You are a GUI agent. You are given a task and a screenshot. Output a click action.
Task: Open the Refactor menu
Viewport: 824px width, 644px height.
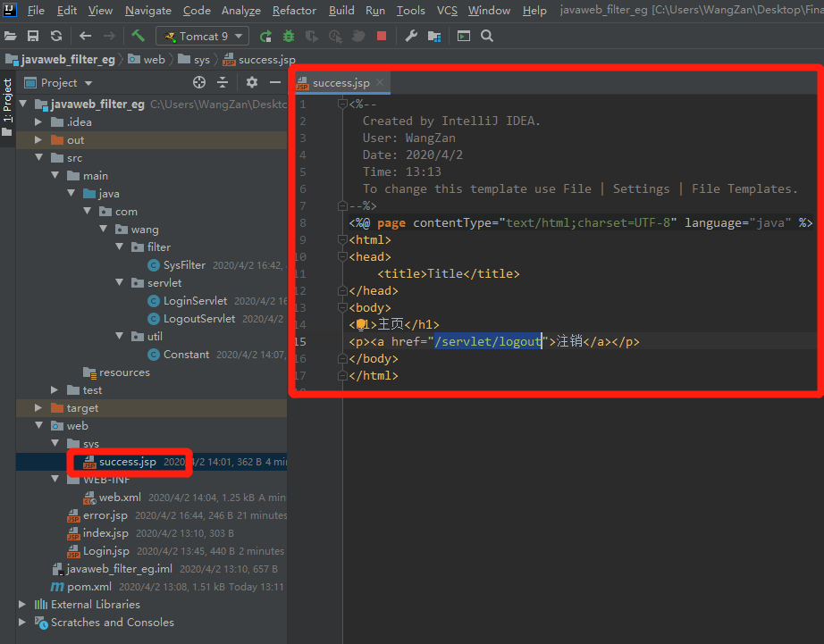point(294,11)
